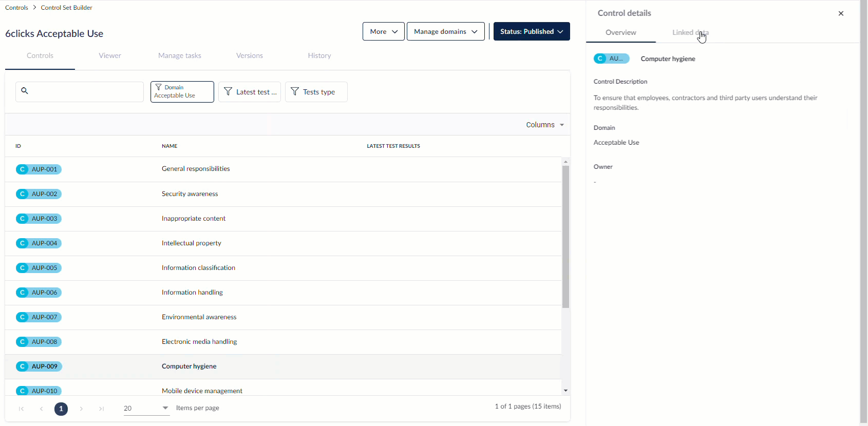Screen dimensions: 868x426
Task: Click the AUP-001 control badge
Action: coord(39,169)
